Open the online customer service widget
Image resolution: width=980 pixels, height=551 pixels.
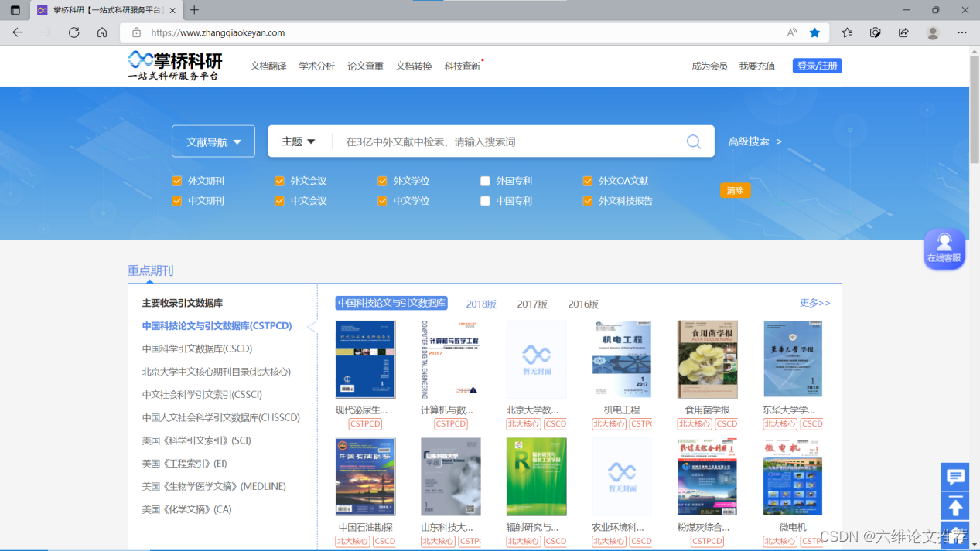[x=944, y=249]
